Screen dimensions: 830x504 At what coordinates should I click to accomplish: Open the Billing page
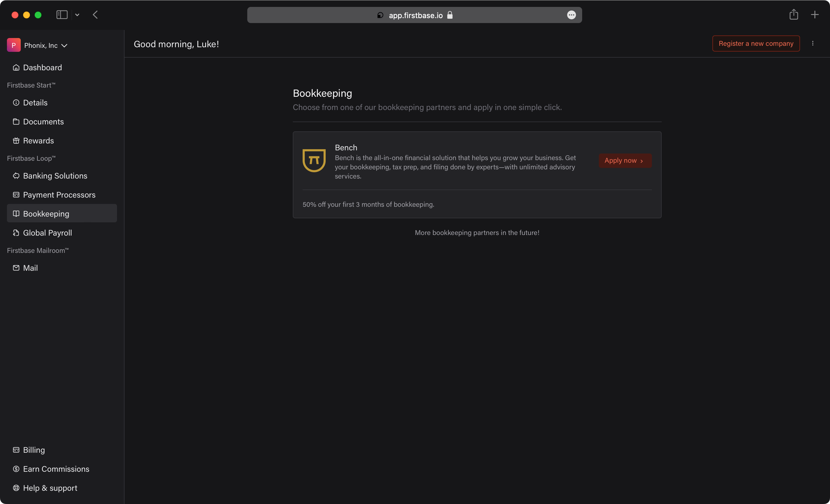click(34, 450)
